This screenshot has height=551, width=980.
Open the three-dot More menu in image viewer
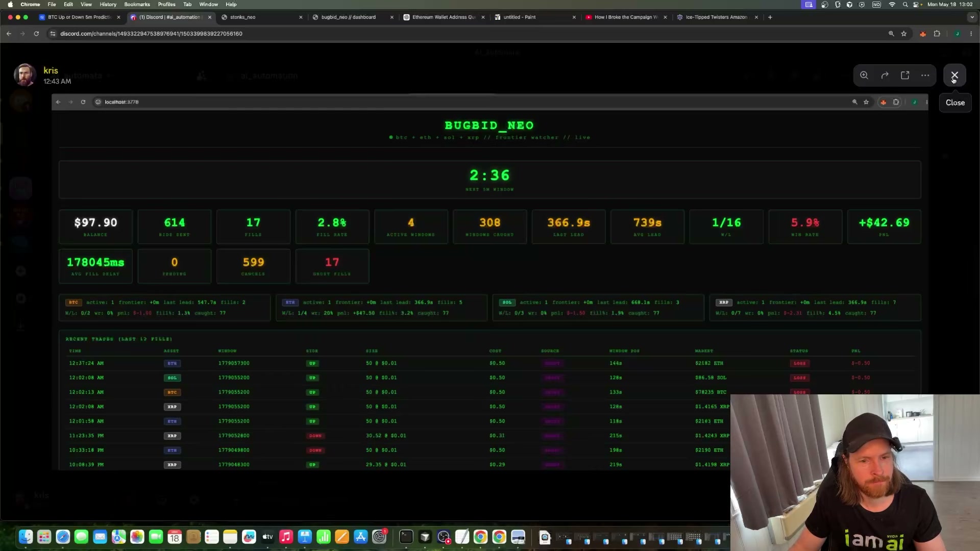pyautogui.click(x=925, y=75)
